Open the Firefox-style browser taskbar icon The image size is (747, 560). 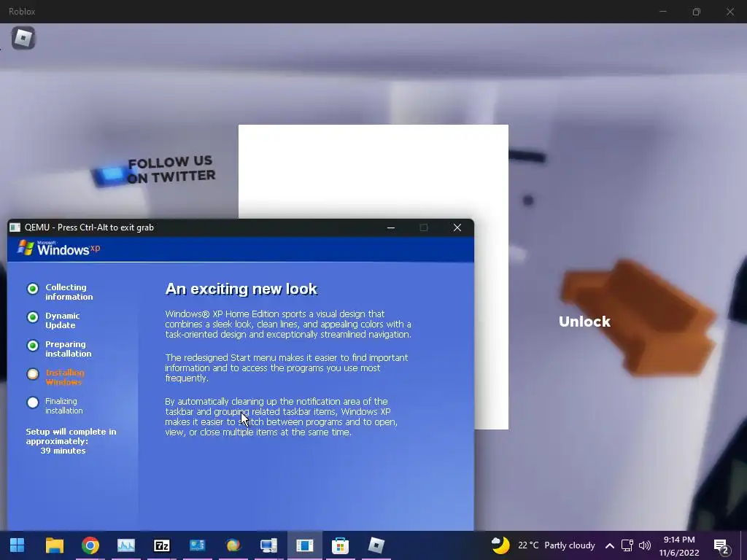[233, 545]
